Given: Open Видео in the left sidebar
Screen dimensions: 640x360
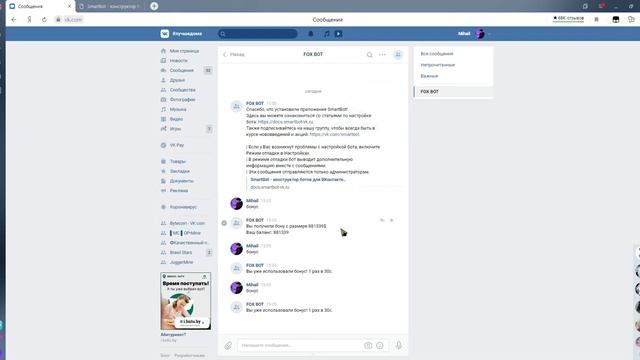Looking at the screenshot, I should pos(176,119).
